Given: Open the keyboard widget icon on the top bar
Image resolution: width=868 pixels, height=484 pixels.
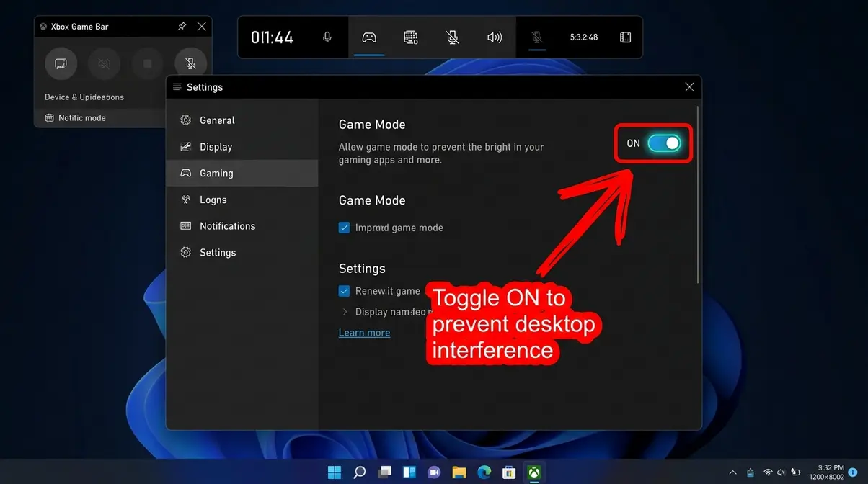Looking at the screenshot, I should (x=411, y=37).
